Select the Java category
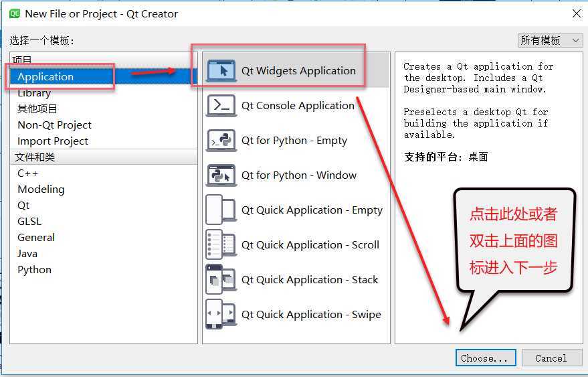 click(104, 254)
